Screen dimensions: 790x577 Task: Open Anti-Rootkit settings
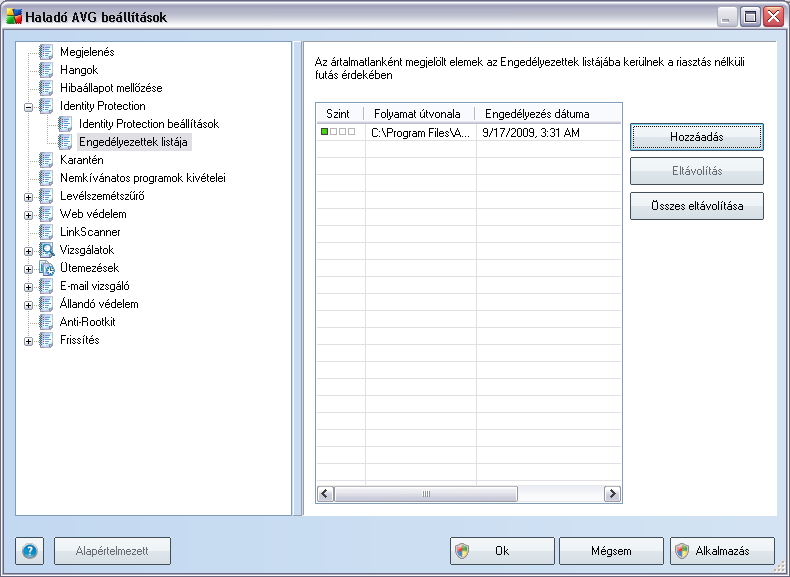tap(88, 322)
